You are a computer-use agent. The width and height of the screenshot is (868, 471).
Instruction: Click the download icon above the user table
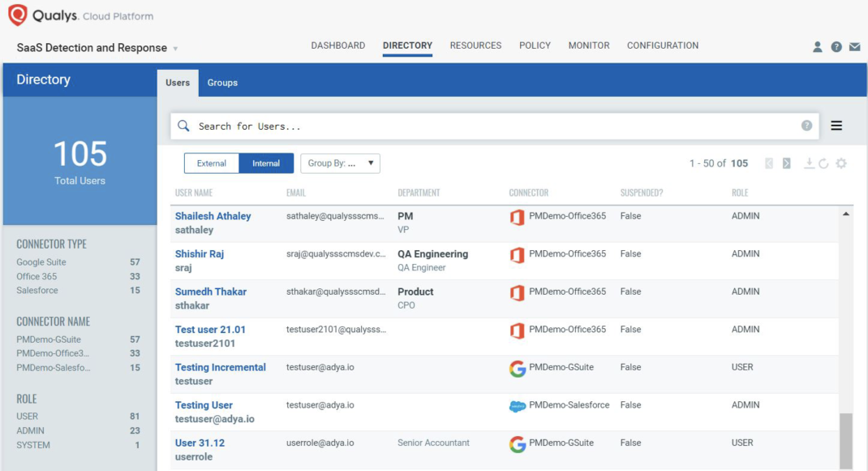click(x=809, y=163)
